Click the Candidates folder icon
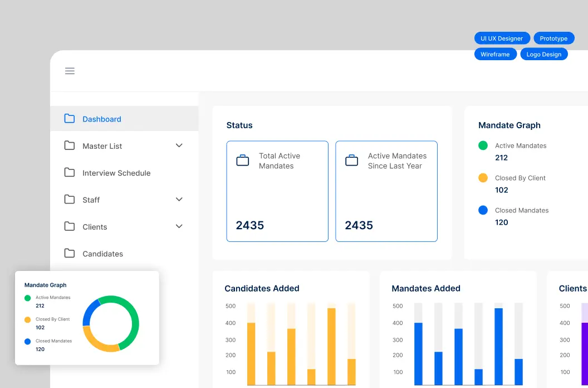588x388 pixels. (x=70, y=254)
